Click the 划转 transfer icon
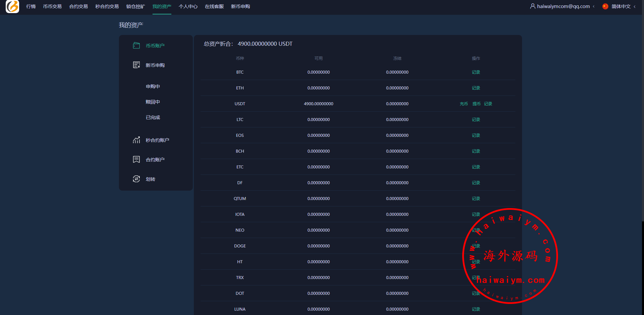Screen dimensions: 644x315 coord(136,179)
